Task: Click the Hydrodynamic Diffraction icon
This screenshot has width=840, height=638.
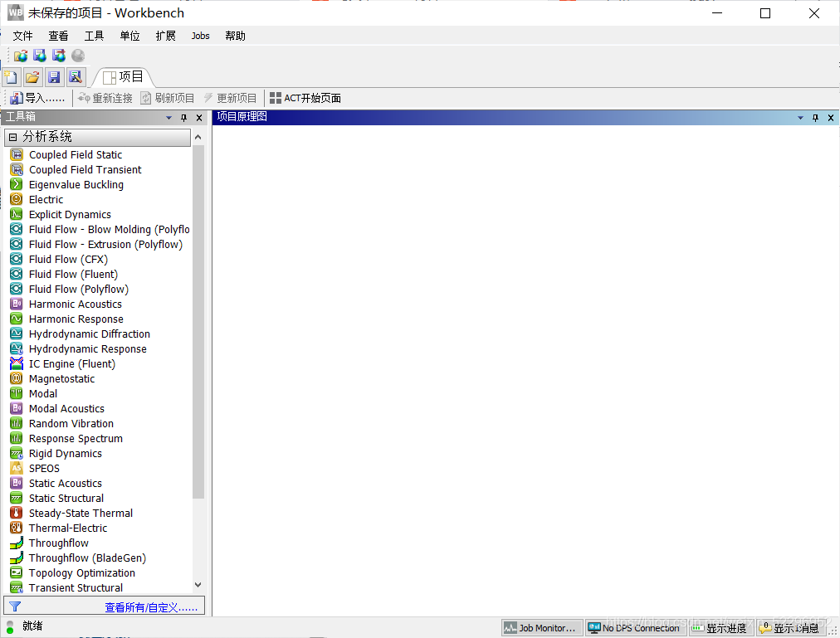Action: (x=17, y=334)
